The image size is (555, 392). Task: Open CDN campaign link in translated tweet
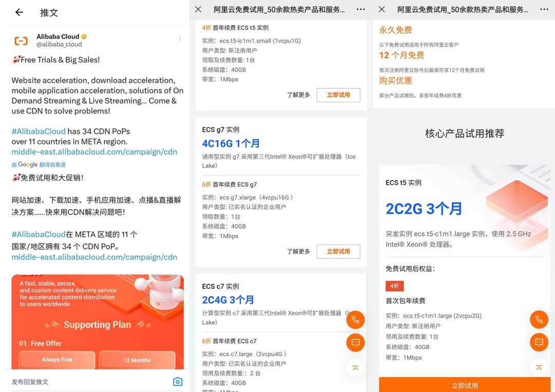coord(94,257)
